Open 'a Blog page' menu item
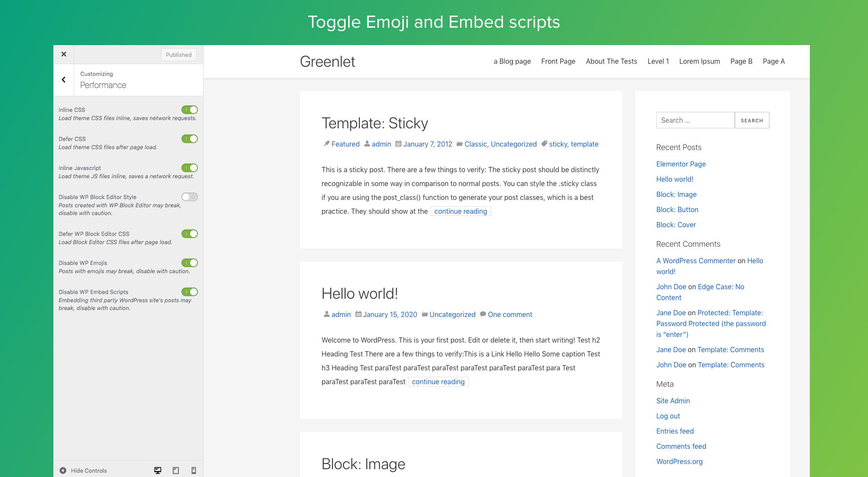 pos(512,61)
